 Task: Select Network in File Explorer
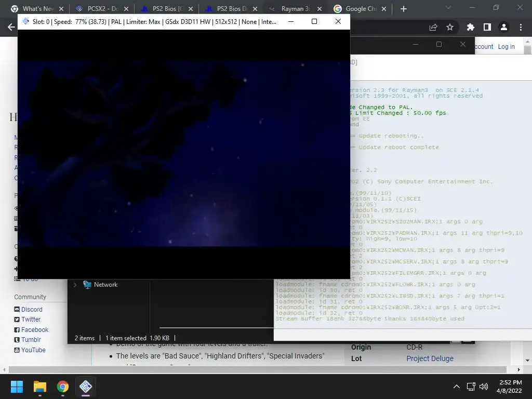105,285
